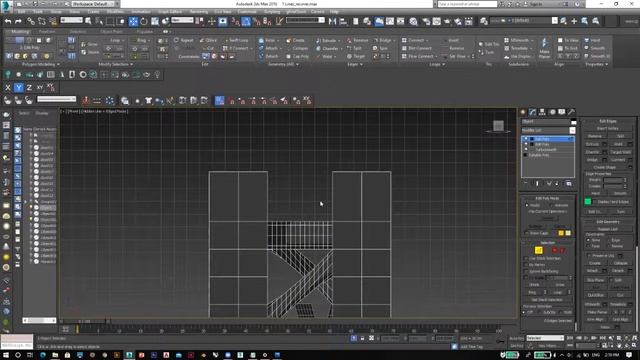Viewport: 640px width, 360px height.
Task: Click the Repeat Last button
Action: click(607, 229)
